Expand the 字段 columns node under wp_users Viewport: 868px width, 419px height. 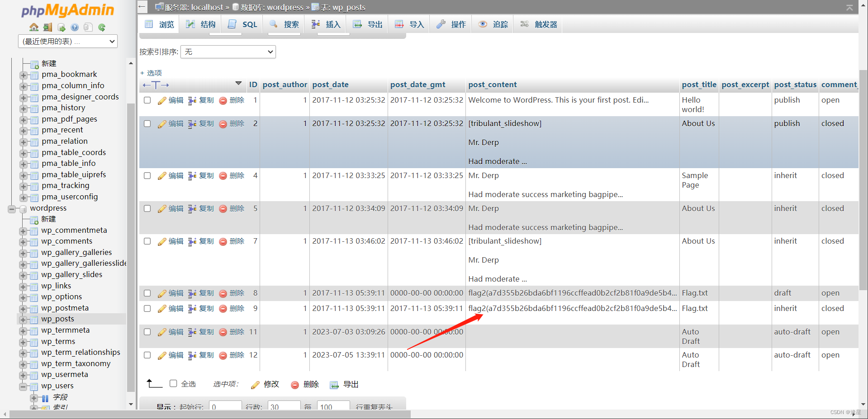(x=34, y=398)
